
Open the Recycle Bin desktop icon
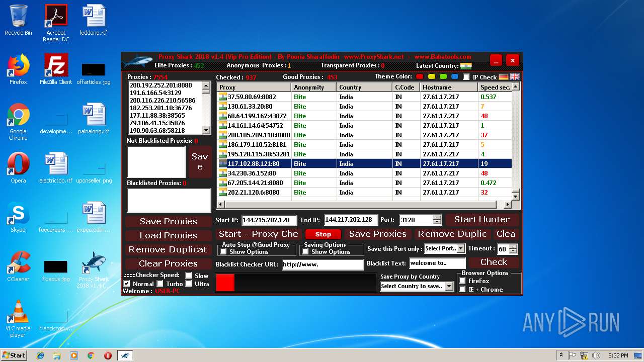(x=18, y=20)
